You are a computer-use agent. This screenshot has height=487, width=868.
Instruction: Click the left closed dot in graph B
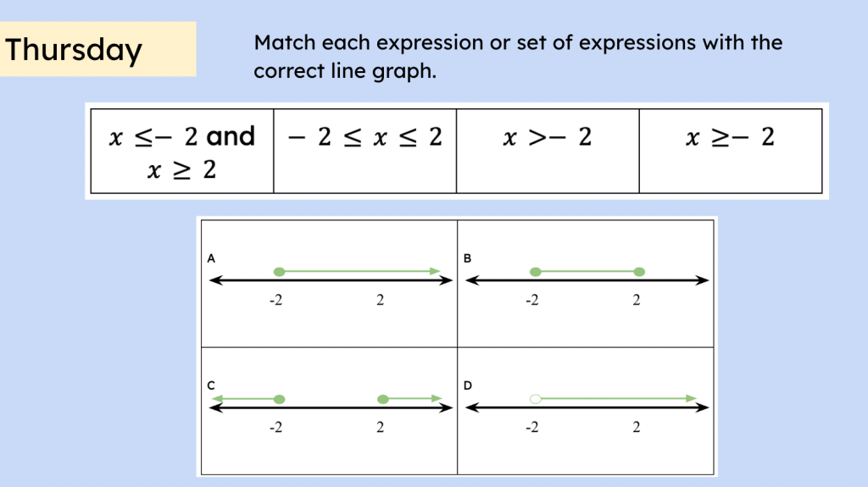[535, 272]
